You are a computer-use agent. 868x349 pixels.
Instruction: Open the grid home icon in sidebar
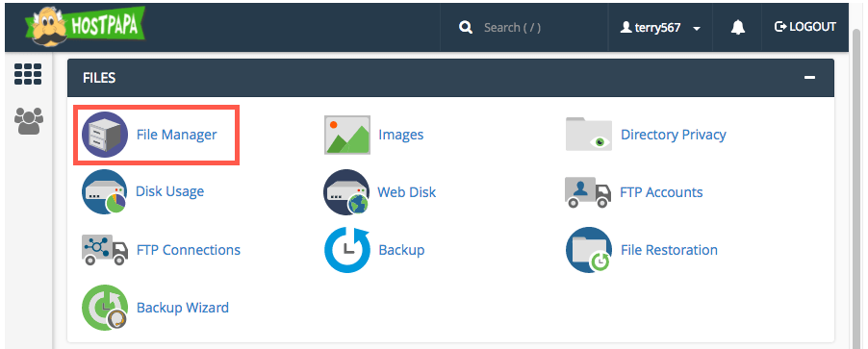pyautogui.click(x=28, y=74)
